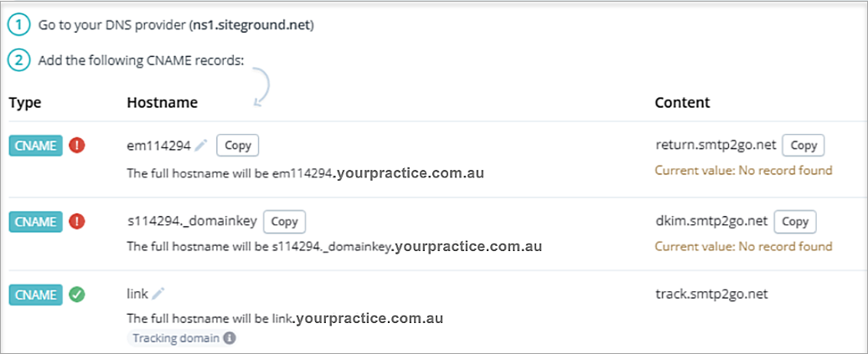868x354 pixels.
Task: Click the step 2 circled number icon
Action: tap(18, 61)
